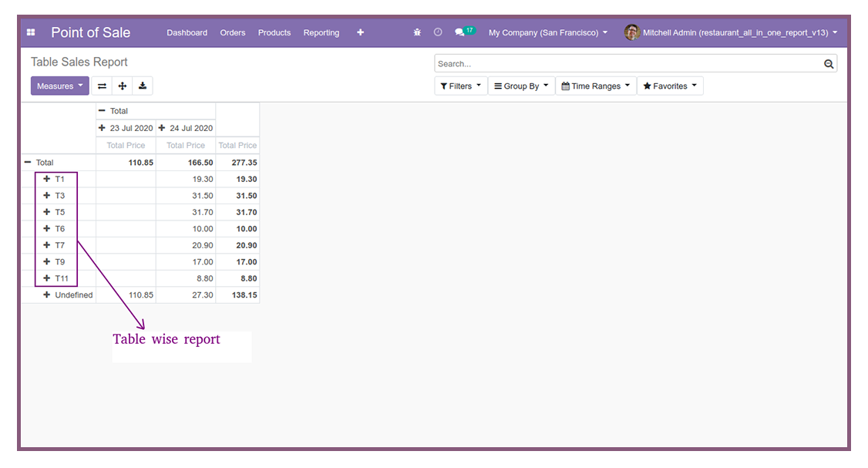This screenshot has width=868, height=468.
Task: Open the Measures dropdown
Action: point(60,86)
